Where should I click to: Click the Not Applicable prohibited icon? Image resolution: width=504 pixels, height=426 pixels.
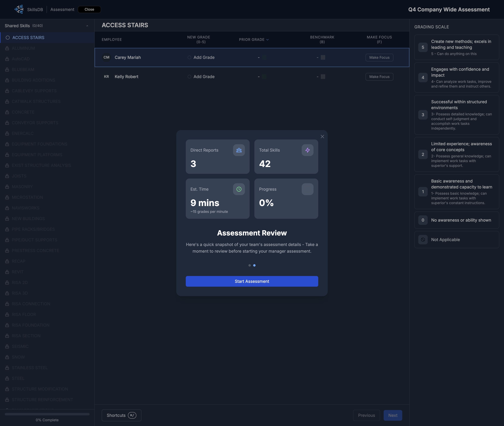(423, 240)
